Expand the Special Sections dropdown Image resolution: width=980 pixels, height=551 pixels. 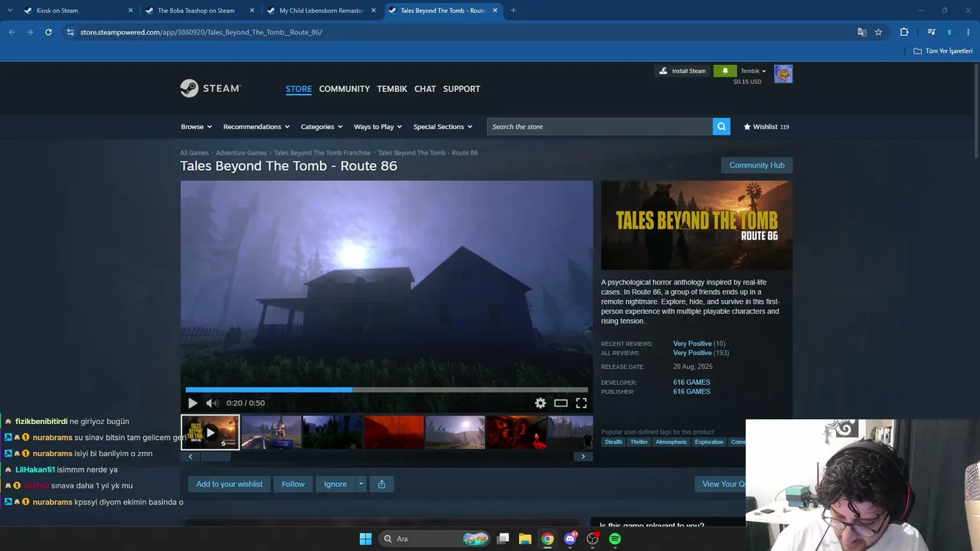pyautogui.click(x=443, y=127)
